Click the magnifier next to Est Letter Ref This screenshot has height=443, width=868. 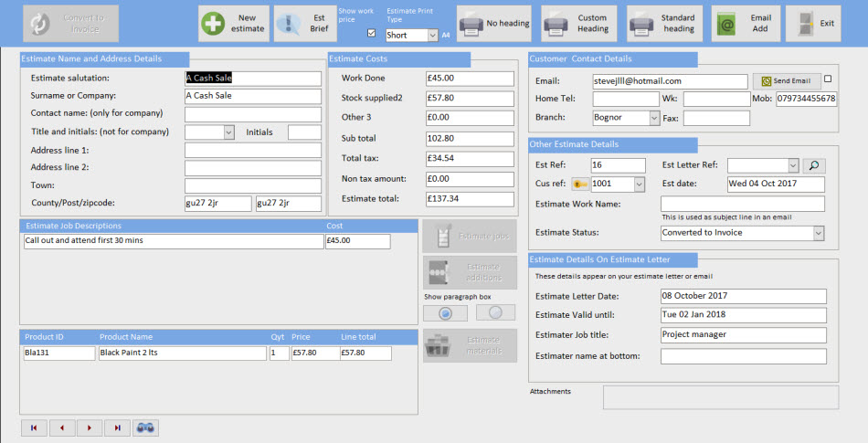tap(813, 165)
